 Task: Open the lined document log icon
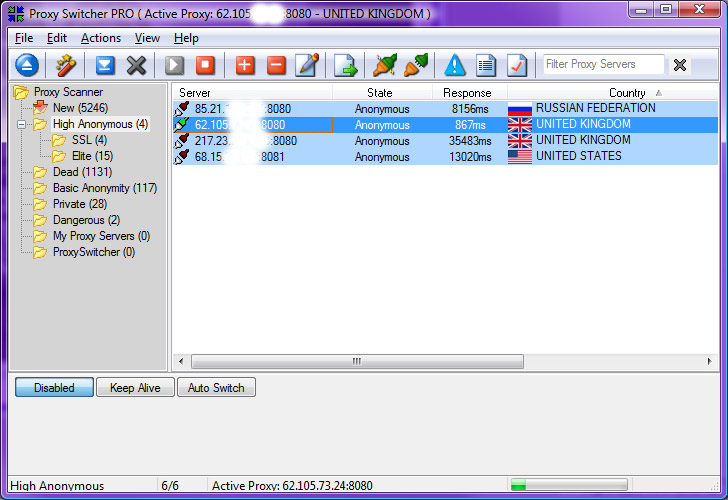coord(486,65)
